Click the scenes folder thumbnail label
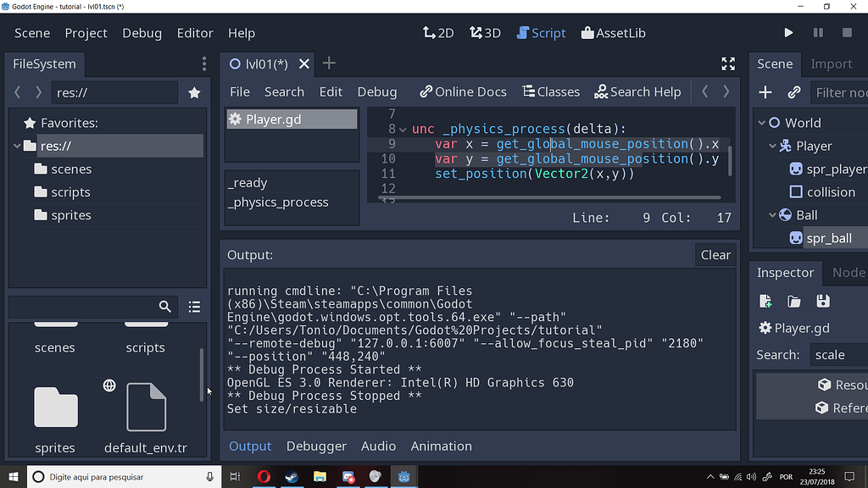 click(x=55, y=347)
